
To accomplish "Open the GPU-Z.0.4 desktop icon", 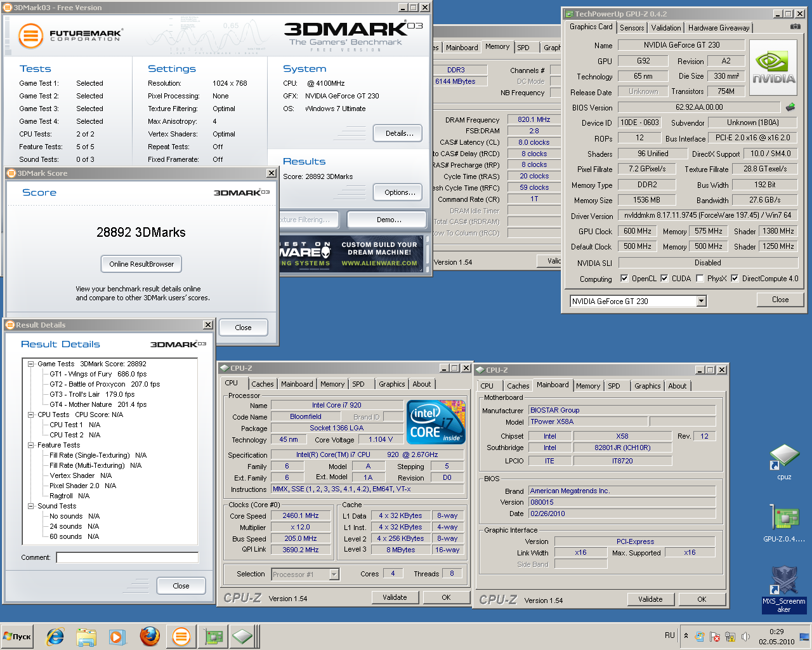I will (784, 524).
